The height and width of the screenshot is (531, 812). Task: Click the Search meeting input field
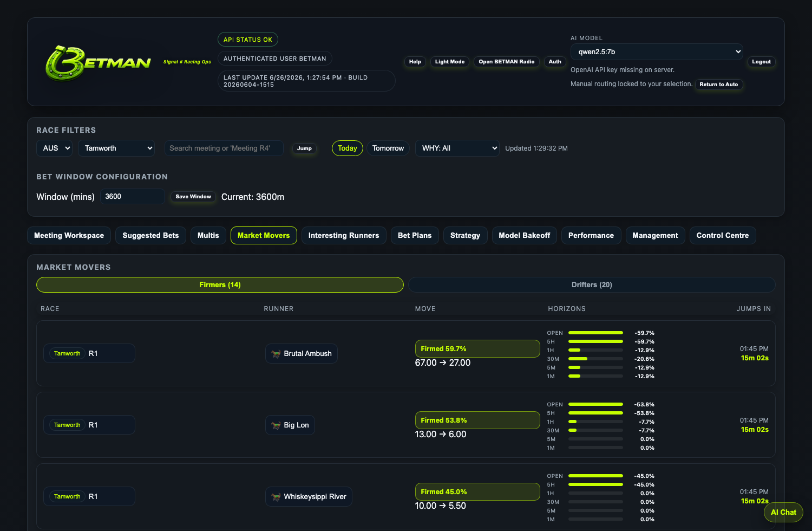point(224,148)
